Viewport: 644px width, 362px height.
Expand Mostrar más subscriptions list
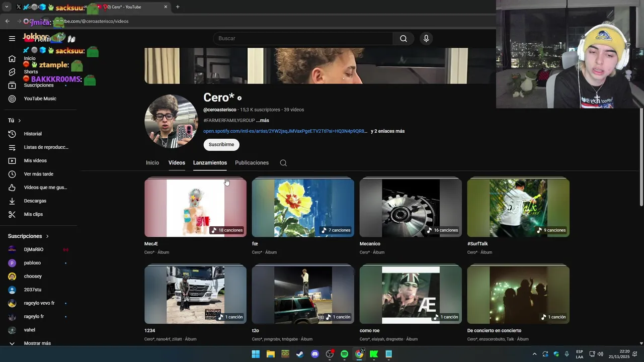click(x=38, y=343)
